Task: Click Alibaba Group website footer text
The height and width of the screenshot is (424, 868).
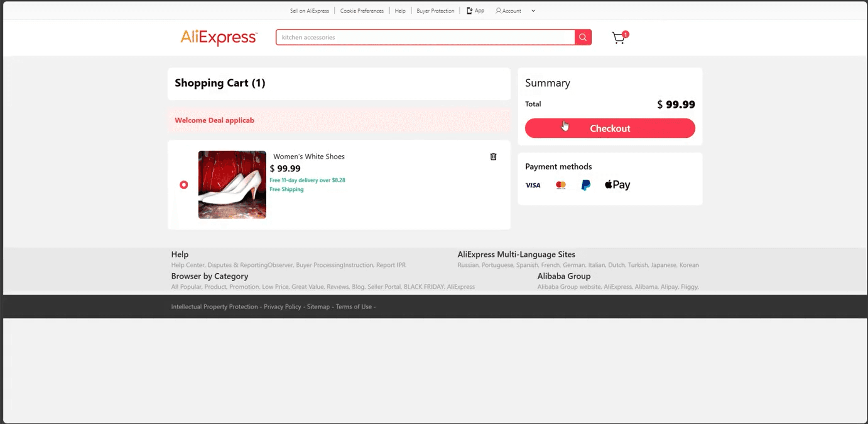Action: point(569,287)
